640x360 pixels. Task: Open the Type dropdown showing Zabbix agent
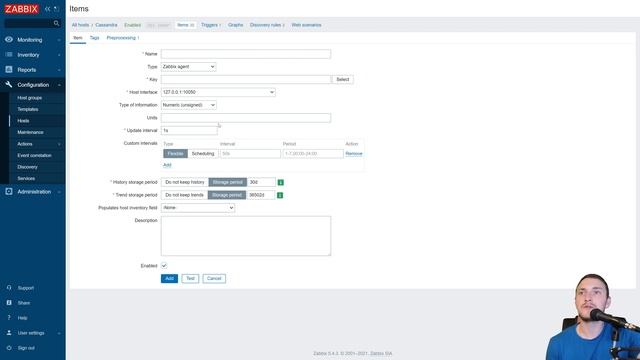189,67
